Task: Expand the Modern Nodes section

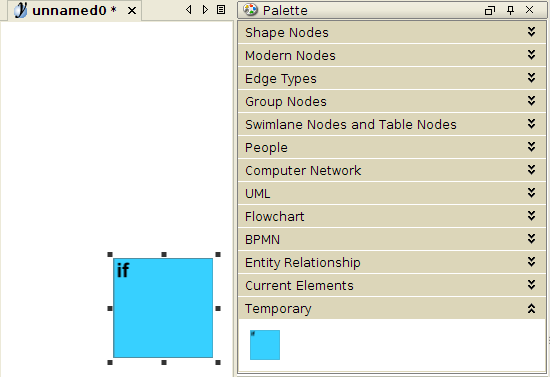Action: (391, 55)
